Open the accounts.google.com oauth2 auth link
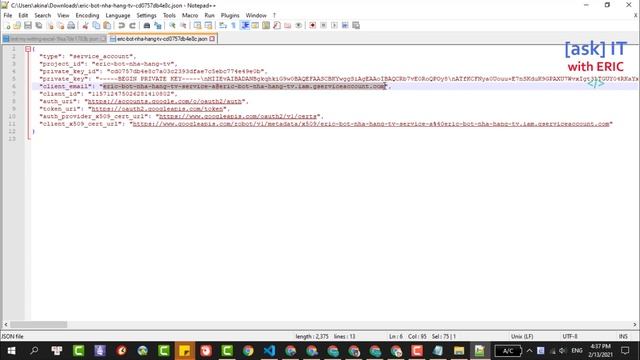This screenshot has height=360, width=640. pos(164,101)
